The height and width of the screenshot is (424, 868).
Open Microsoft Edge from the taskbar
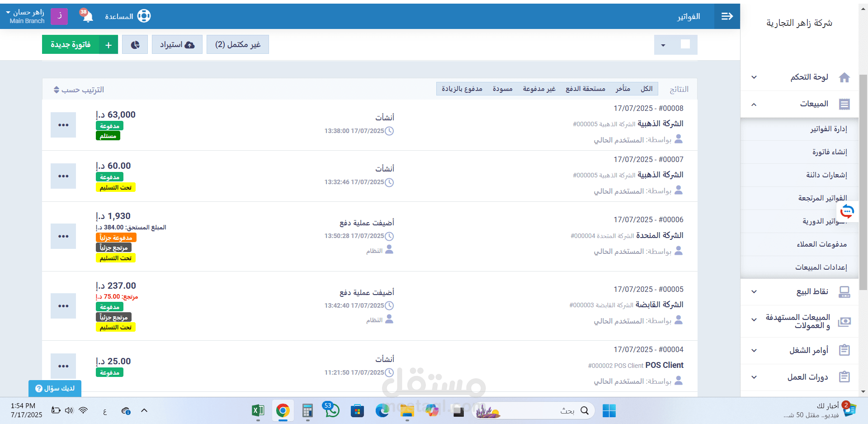pyautogui.click(x=382, y=411)
